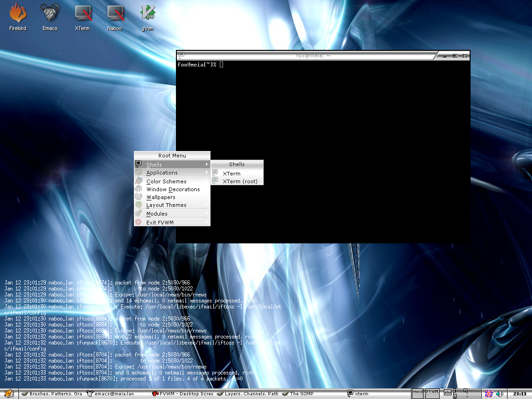
Task: Click the Modules entry icon
Action: pyautogui.click(x=139, y=213)
